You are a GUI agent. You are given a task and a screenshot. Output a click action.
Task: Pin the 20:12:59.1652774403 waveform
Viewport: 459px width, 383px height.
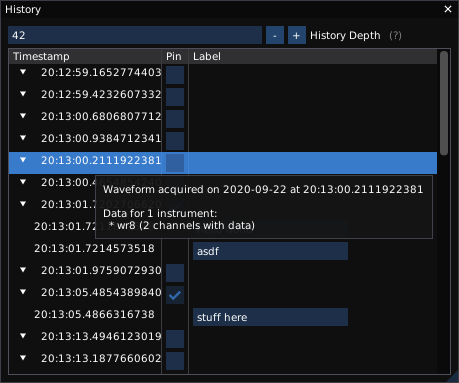tap(175, 75)
